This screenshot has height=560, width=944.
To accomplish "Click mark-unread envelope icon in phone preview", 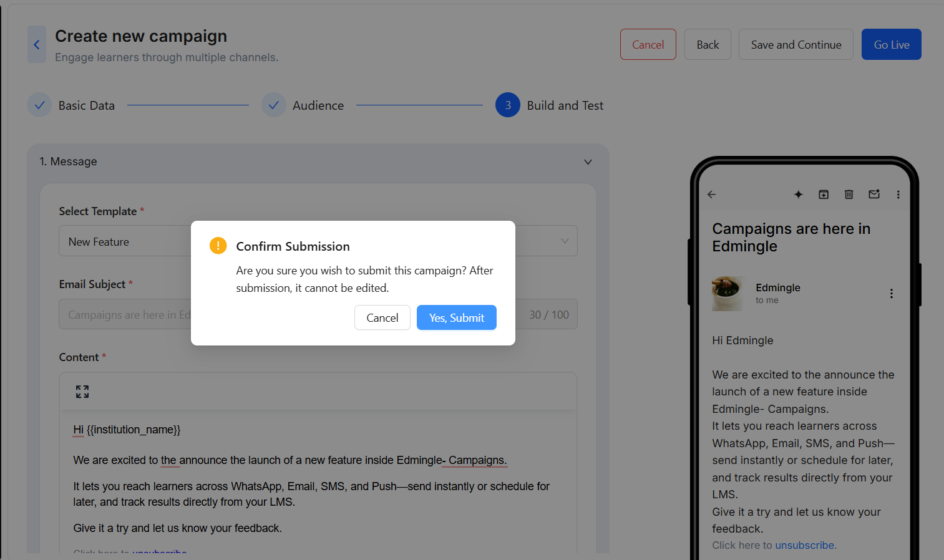I will pyautogui.click(x=874, y=194).
